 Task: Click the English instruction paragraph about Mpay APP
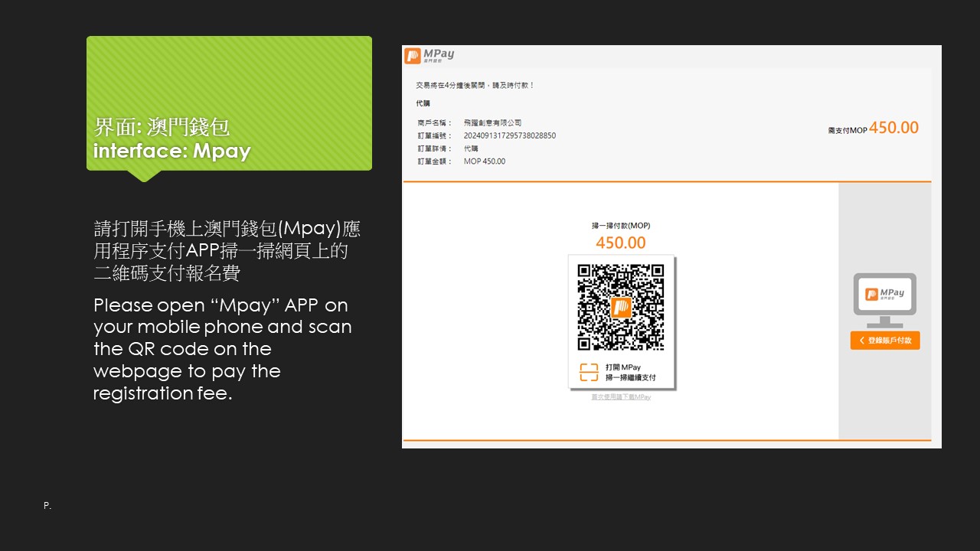pos(223,349)
